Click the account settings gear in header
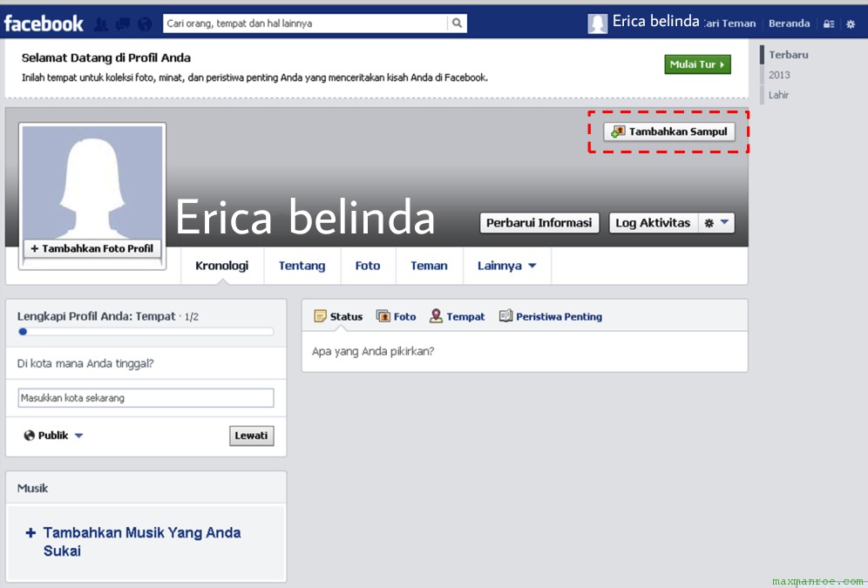868x588 pixels. point(851,24)
